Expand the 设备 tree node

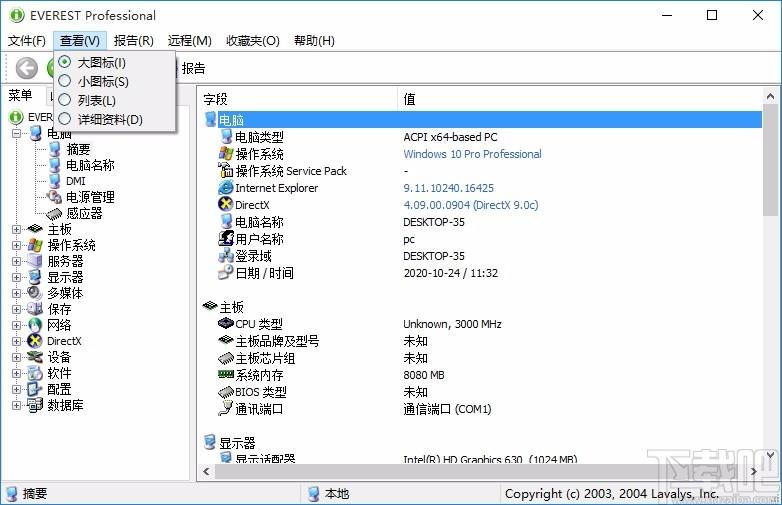pyautogui.click(x=16, y=357)
